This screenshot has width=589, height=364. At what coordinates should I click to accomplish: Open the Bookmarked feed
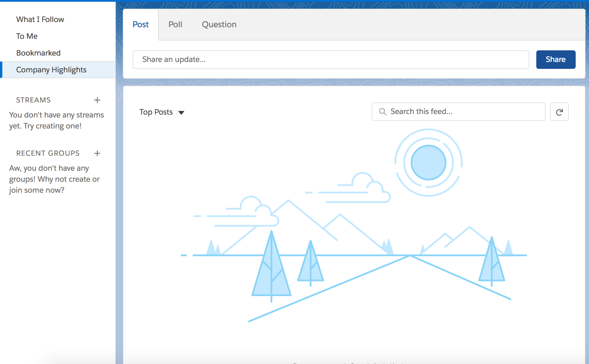coord(38,53)
